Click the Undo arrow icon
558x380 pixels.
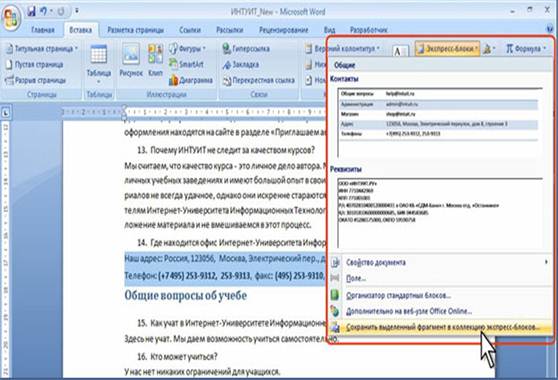coord(44,11)
